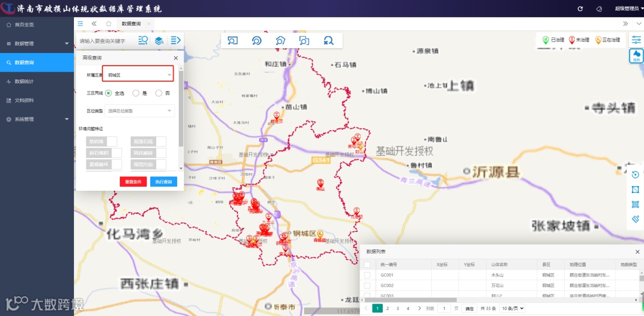Screen dimensions: 644x316
Task: Expand the 数据管理 sidebar menu
Action: click(x=37, y=44)
